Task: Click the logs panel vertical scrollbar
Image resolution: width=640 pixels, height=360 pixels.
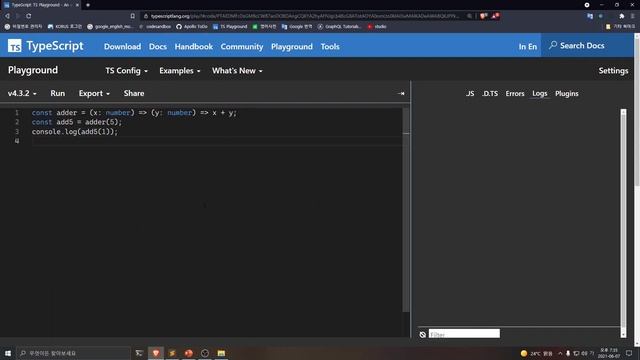Action: coord(623,223)
